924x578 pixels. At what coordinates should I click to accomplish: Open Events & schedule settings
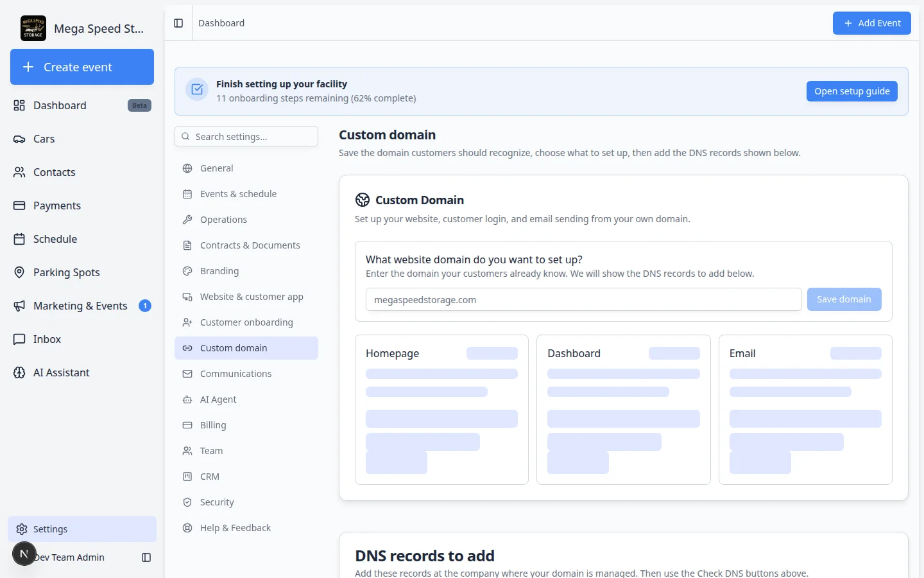[x=246, y=194]
